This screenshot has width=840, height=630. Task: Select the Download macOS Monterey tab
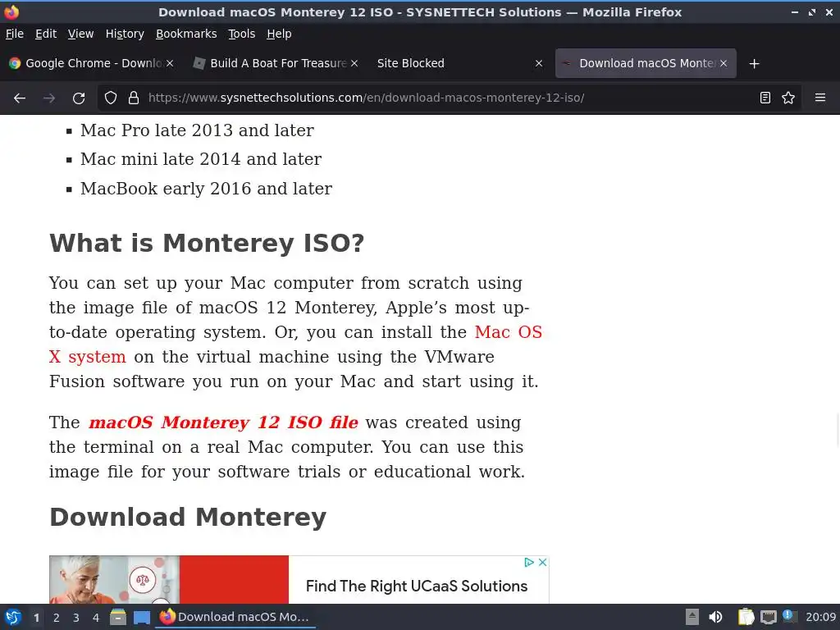[646, 63]
